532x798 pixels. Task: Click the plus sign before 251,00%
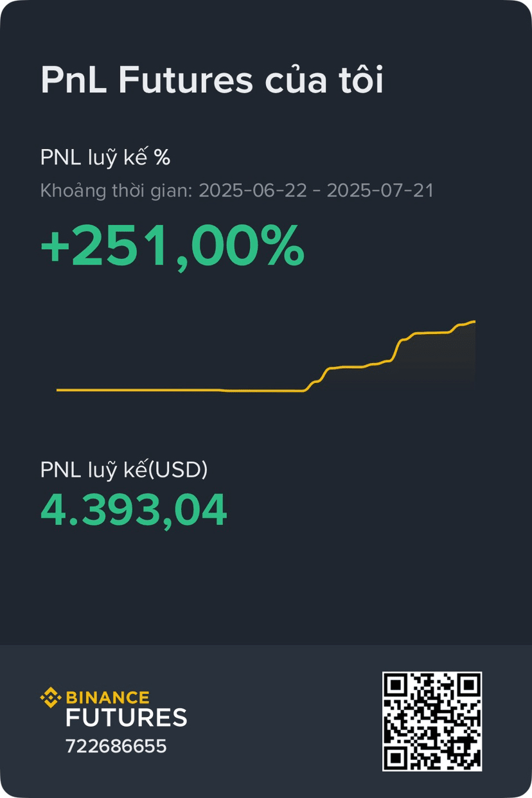(x=54, y=247)
